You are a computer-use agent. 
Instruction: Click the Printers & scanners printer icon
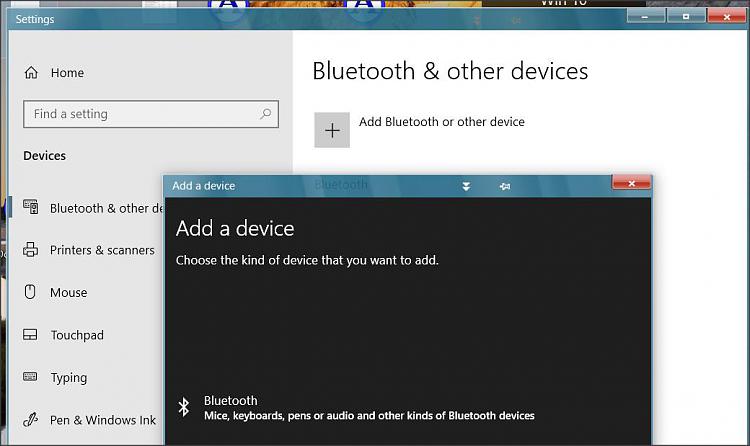click(31, 249)
